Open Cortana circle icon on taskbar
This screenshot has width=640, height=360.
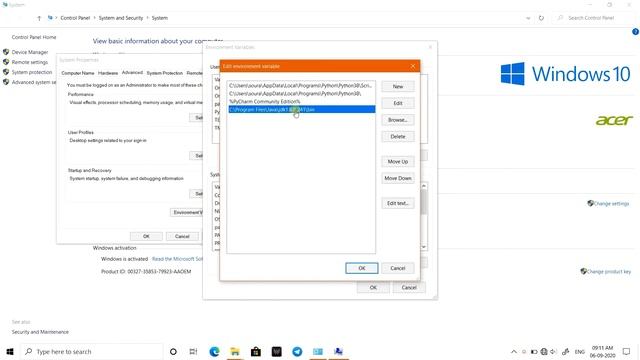point(173,351)
